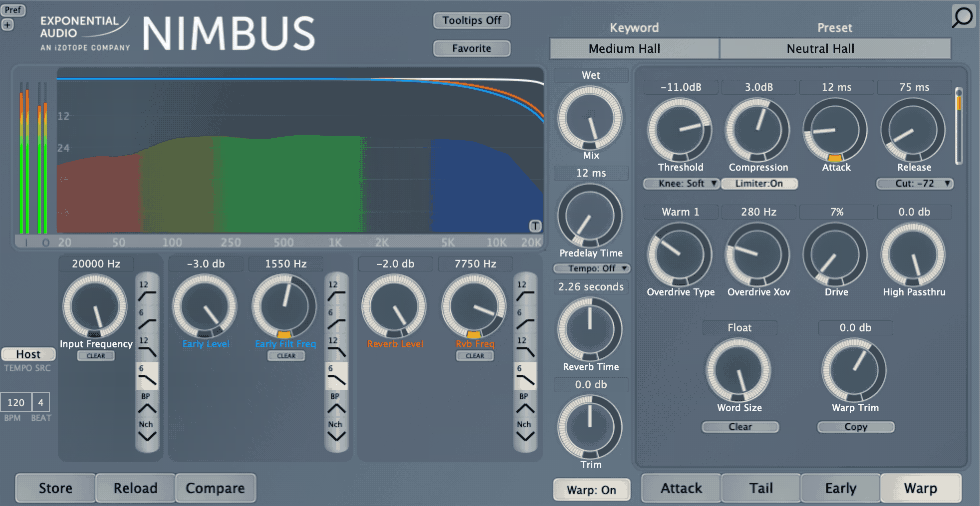Click the 2.26 seconds reverb time value
The height and width of the screenshot is (506, 980).
pos(591,287)
